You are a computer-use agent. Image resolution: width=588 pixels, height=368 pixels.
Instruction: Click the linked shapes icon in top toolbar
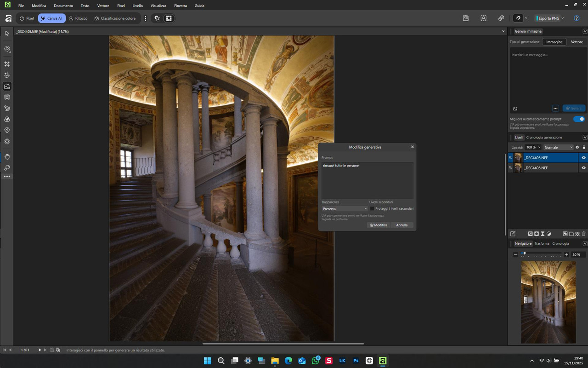point(501,18)
